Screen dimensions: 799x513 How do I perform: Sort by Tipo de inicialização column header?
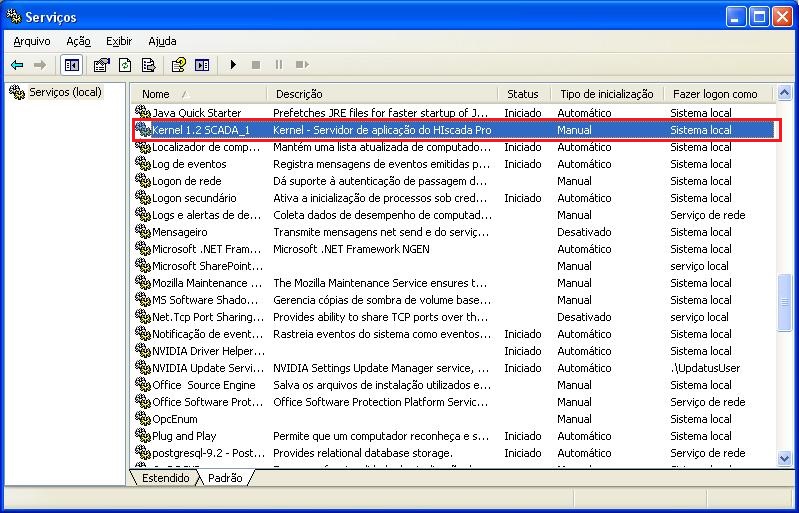[607, 94]
